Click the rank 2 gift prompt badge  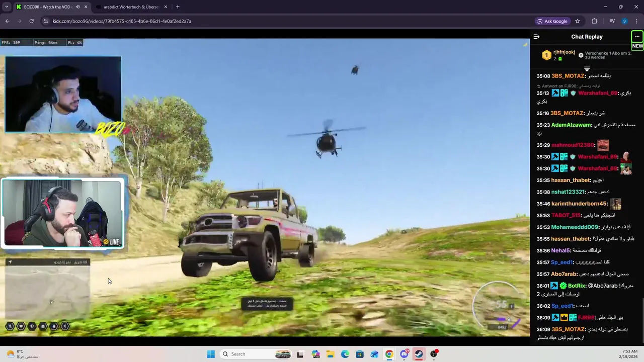coord(581,55)
